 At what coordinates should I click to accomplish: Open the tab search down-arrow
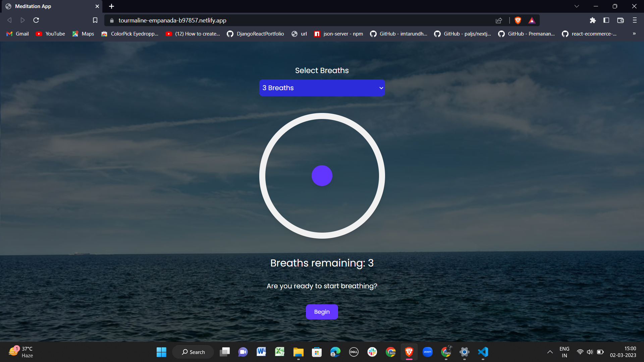coord(577,6)
